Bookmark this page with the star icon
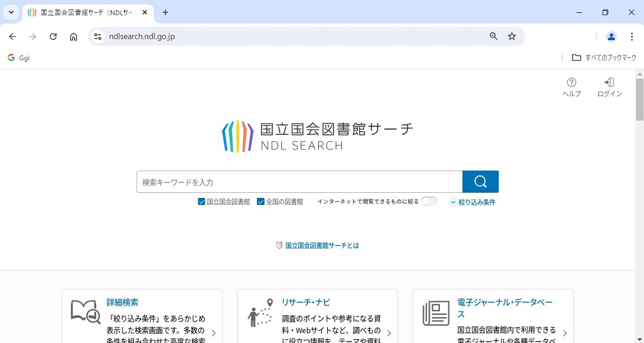The height and width of the screenshot is (343, 644). click(x=512, y=37)
